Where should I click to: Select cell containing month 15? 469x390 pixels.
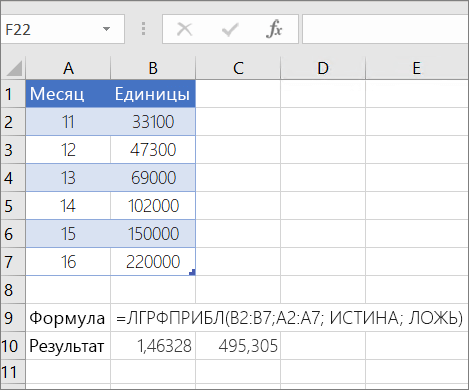68,233
